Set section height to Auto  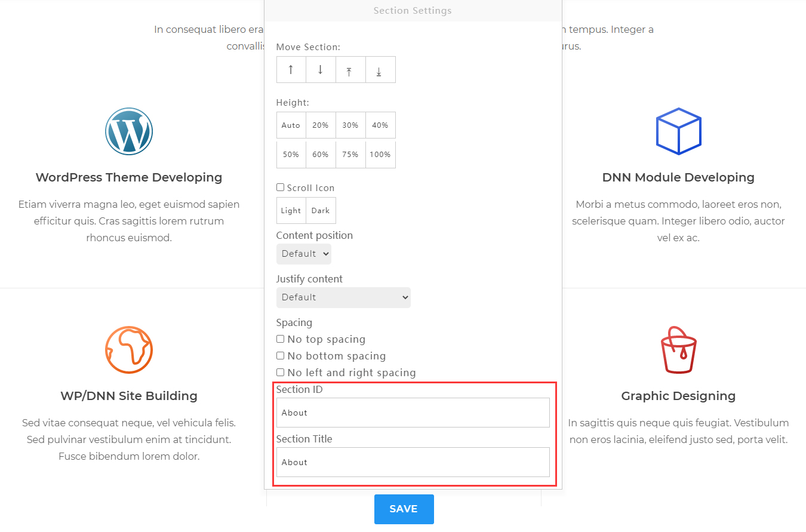point(291,125)
